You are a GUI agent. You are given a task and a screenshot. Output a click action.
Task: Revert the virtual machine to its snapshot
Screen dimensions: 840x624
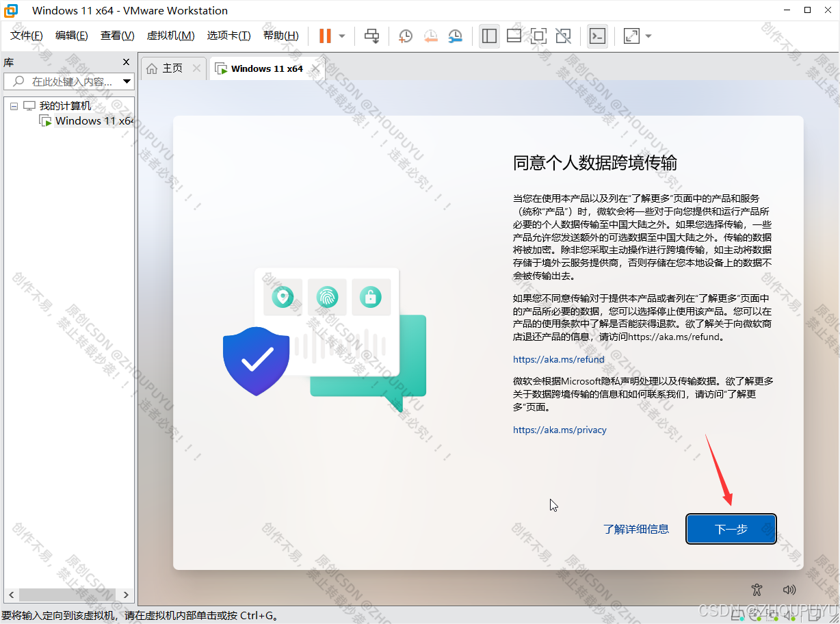pyautogui.click(x=430, y=36)
